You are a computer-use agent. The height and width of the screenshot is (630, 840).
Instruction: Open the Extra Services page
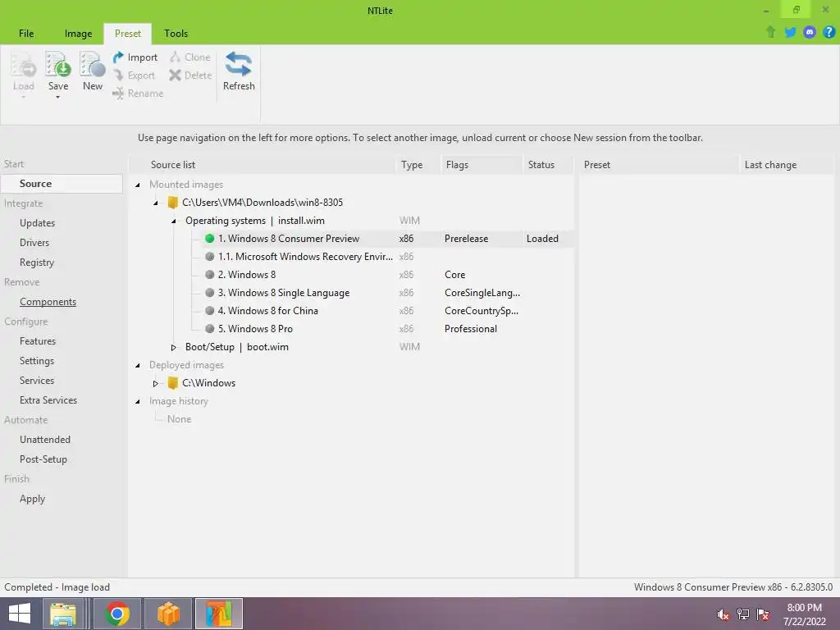pyautogui.click(x=48, y=400)
